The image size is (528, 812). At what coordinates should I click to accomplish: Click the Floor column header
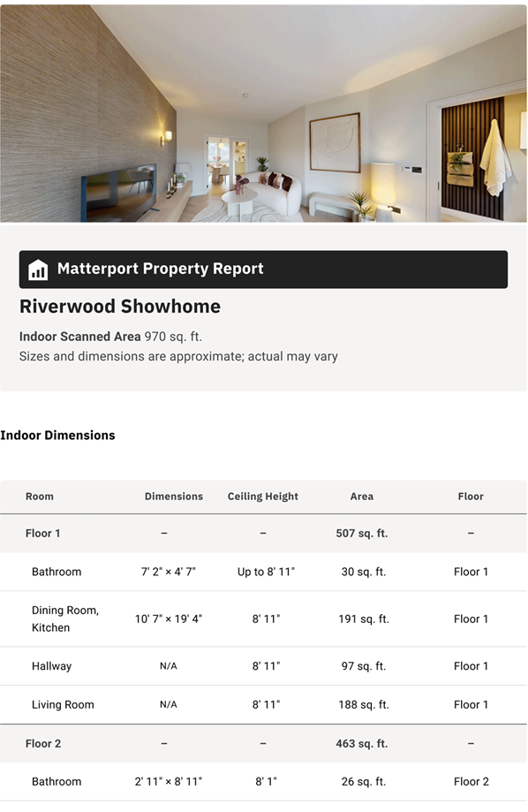coord(471,497)
